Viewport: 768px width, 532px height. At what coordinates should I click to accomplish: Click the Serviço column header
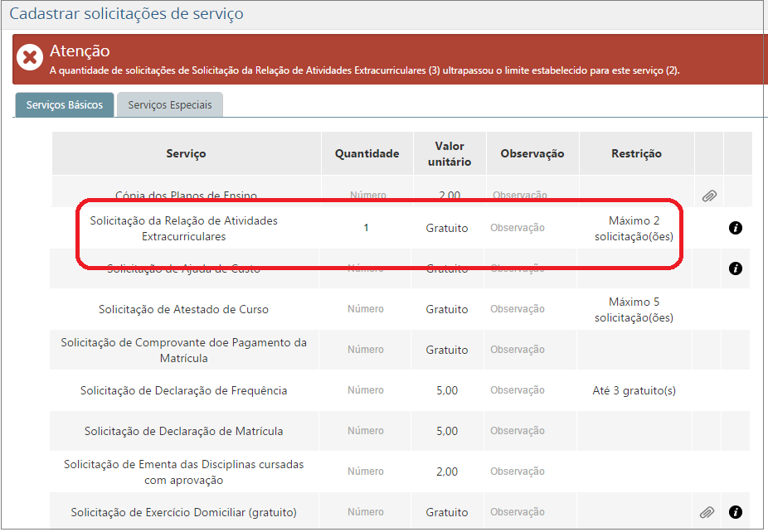tap(186, 153)
